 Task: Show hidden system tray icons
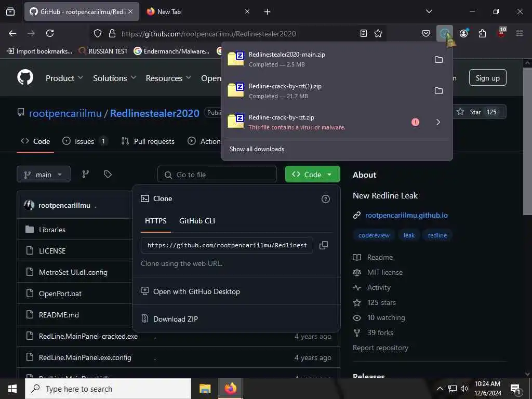[440, 389]
